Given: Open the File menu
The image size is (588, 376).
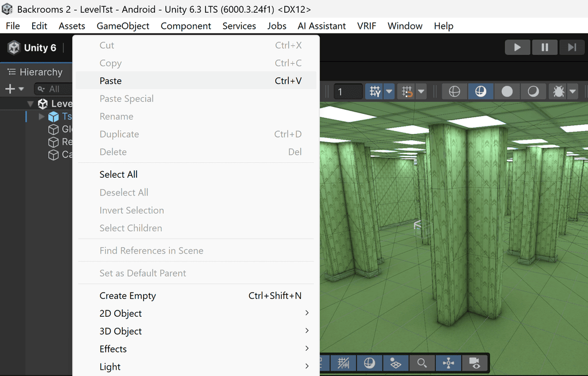Looking at the screenshot, I should 13,26.
